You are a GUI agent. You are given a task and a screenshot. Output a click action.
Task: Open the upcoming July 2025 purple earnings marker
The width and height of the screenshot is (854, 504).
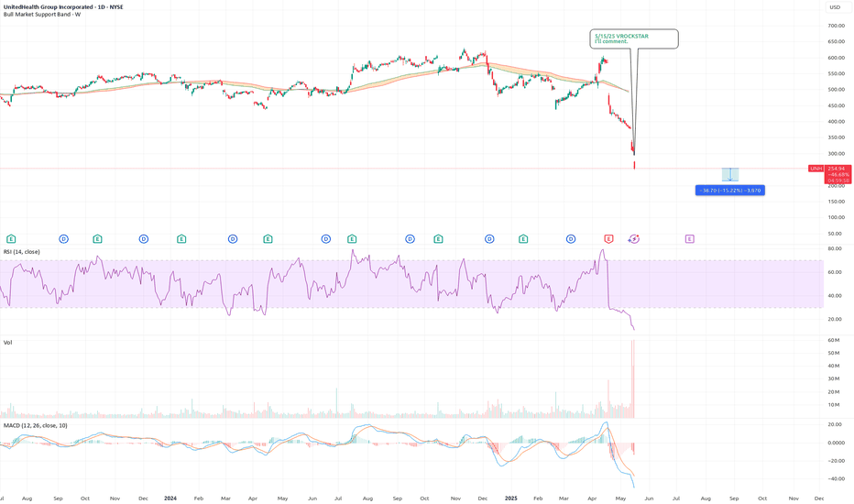point(689,238)
